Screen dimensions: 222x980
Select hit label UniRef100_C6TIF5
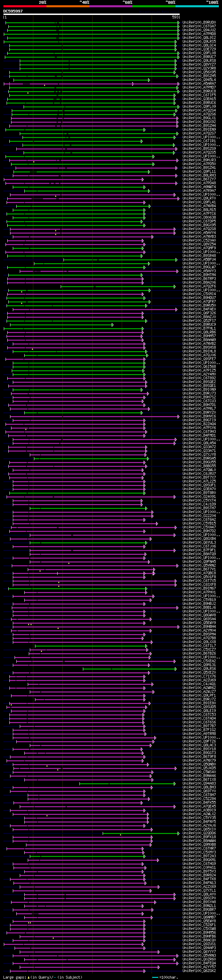199,95
